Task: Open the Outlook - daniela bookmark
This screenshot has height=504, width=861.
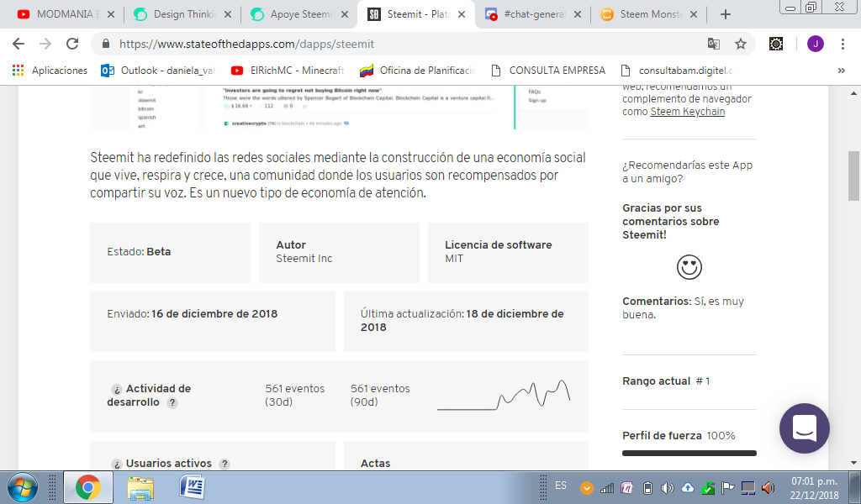Action: (158, 71)
